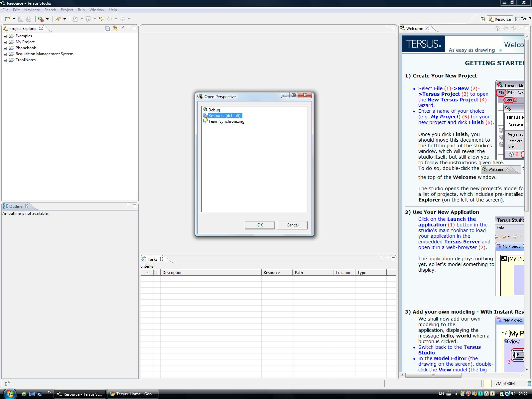Switch to Chrome Tersus Home taskbar button
Viewport: 532px width, 399px height.
(133, 394)
